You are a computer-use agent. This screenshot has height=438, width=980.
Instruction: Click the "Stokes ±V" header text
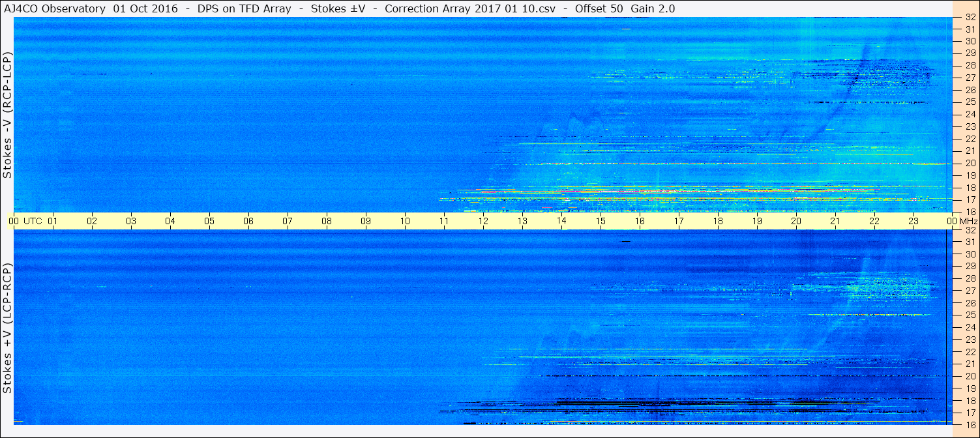point(337,8)
